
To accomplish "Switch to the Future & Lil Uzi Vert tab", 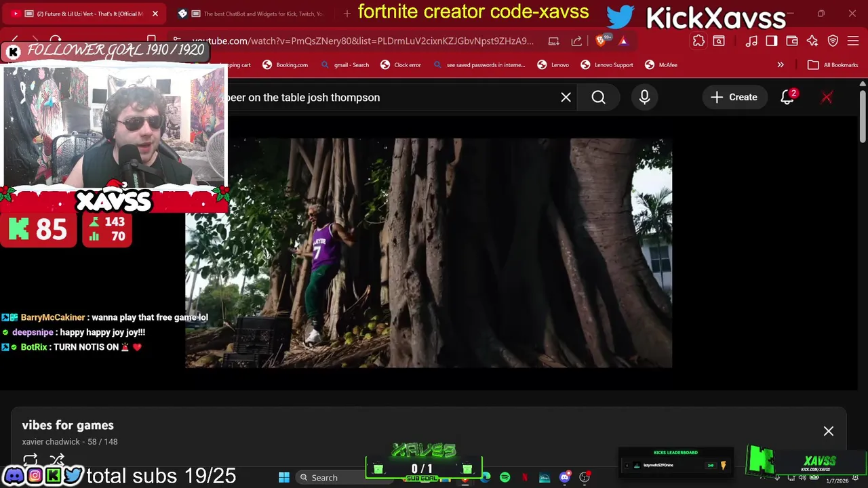I will 85,14.
